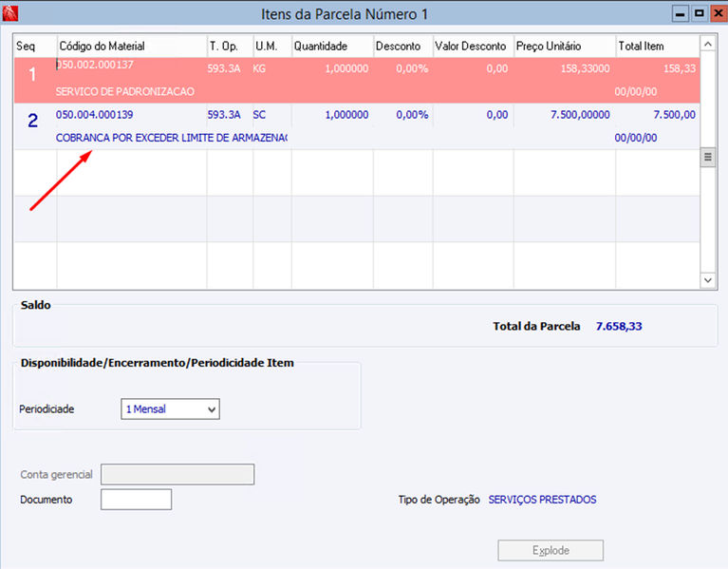Click COBRANCA POR EXCEDER LIMITE description
Viewport: 728px width, 569px height.
click(x=171, y=138)
